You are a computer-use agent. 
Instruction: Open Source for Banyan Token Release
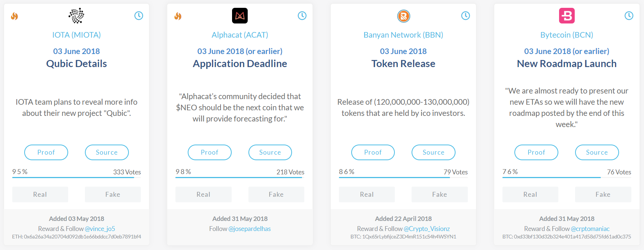pos(434,152)
